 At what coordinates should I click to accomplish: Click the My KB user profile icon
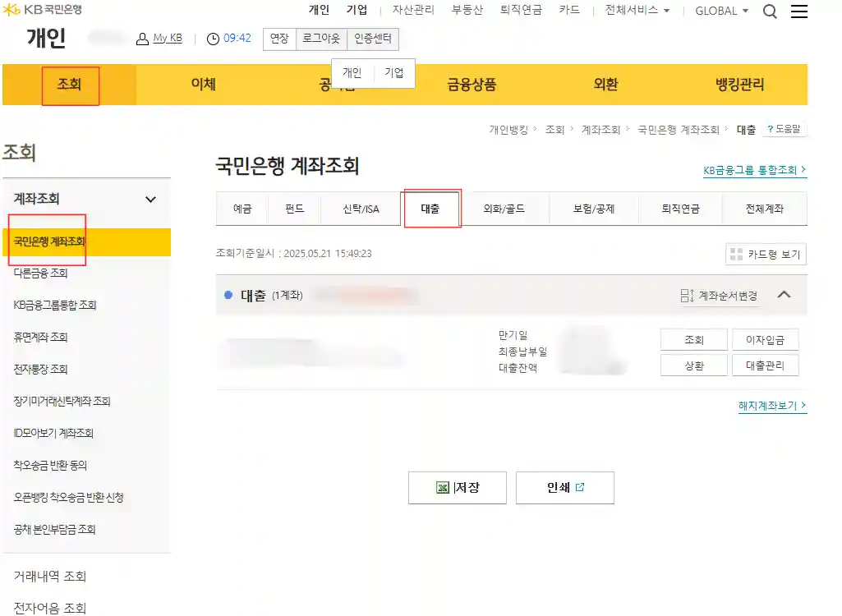[142, 39]
